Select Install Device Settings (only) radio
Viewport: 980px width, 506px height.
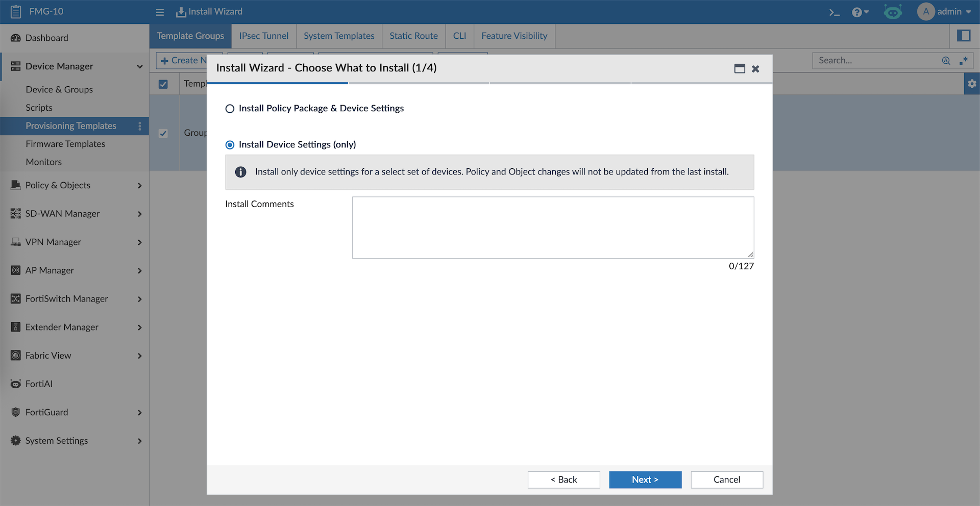click(x=230, y=145)
